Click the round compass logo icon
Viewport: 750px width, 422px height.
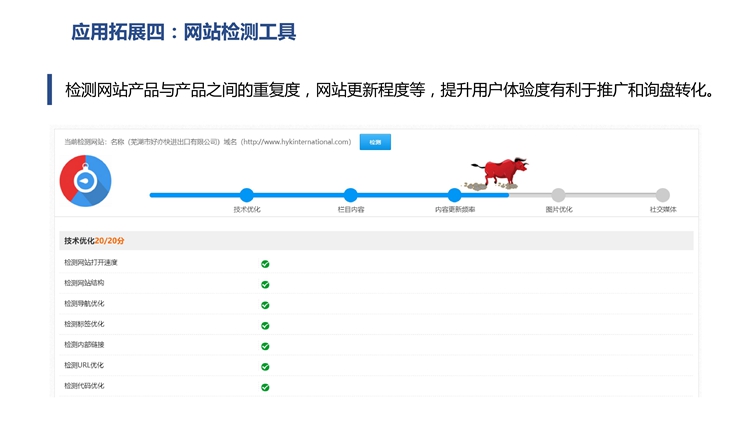(x=86, y=182)
